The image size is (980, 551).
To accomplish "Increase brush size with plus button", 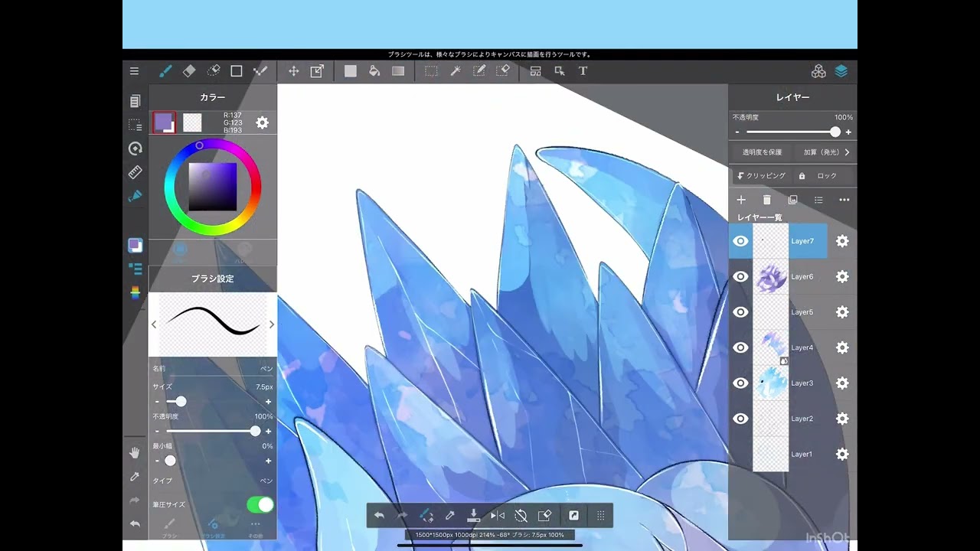I will point(268,402).
